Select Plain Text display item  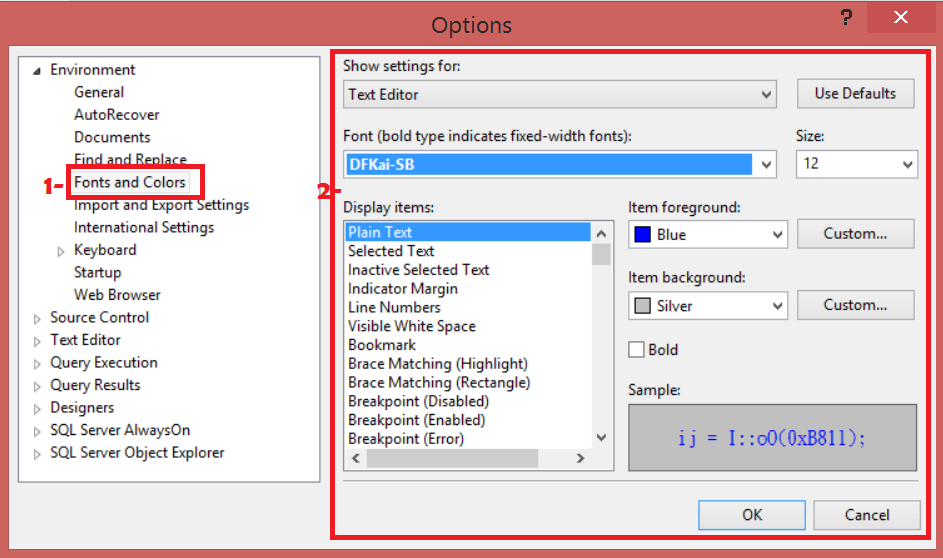coord(468,232)
